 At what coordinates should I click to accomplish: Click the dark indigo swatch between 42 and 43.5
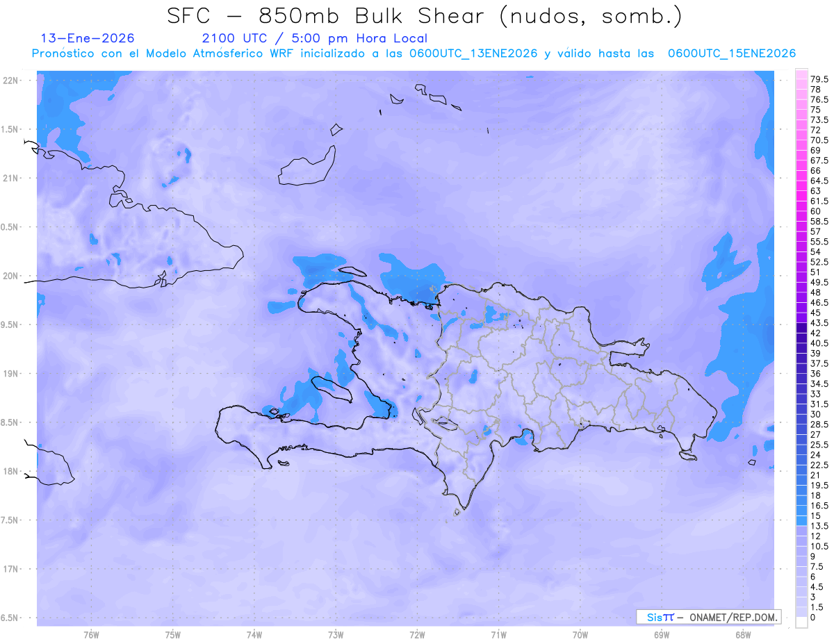801,328
